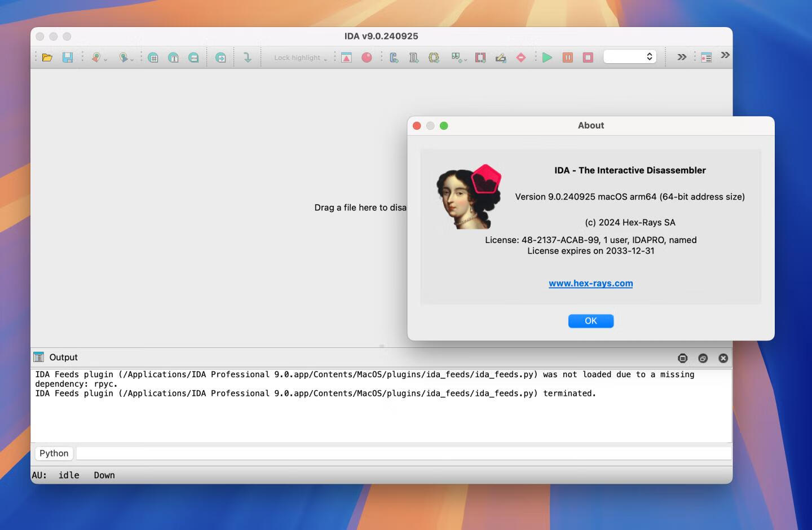Screen dimensions: 812x530
Task: Click the 'AU:' status bar label
Action: (39, 475)
